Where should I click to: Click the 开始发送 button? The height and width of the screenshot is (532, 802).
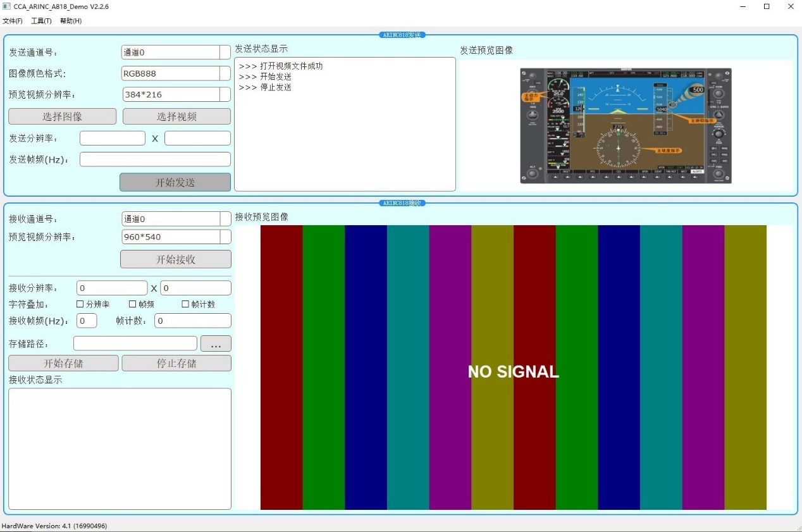175,182
